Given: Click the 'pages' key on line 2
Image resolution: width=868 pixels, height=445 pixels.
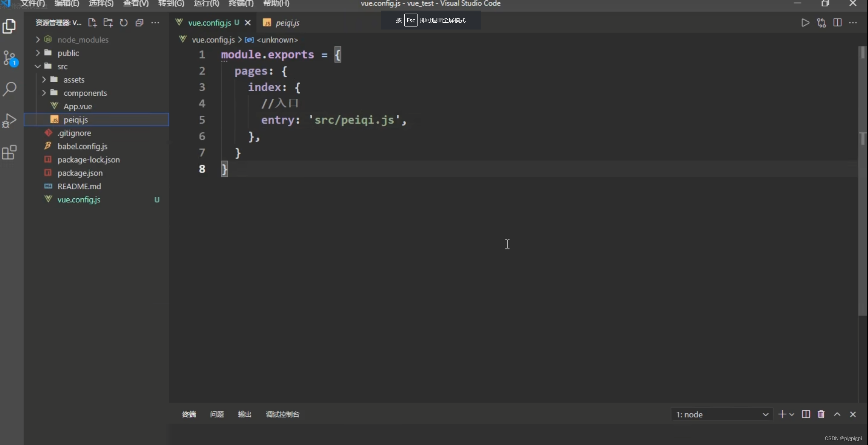Looking at the screenshot, I should (251, 71).
